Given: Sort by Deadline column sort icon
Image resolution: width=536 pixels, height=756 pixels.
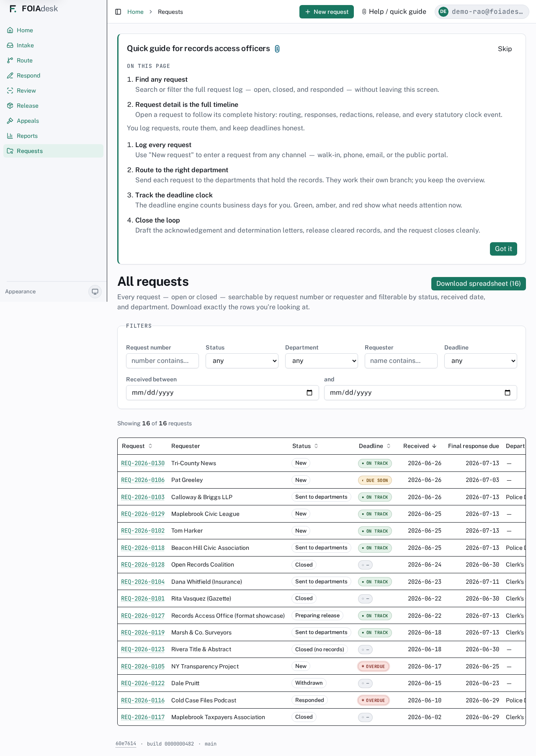Looking at the screenshot, I should (389, 446).
